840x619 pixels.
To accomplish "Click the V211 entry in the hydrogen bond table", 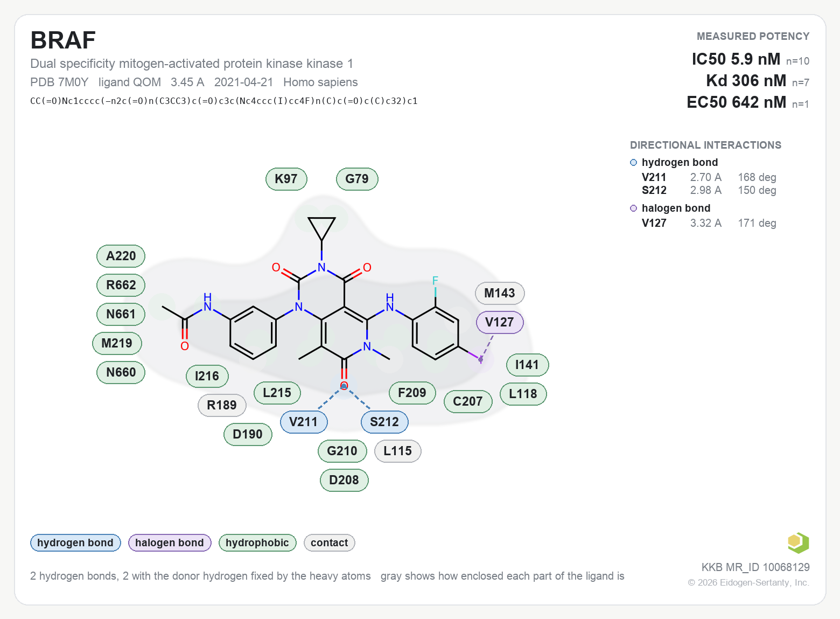I will coord(654,177).
